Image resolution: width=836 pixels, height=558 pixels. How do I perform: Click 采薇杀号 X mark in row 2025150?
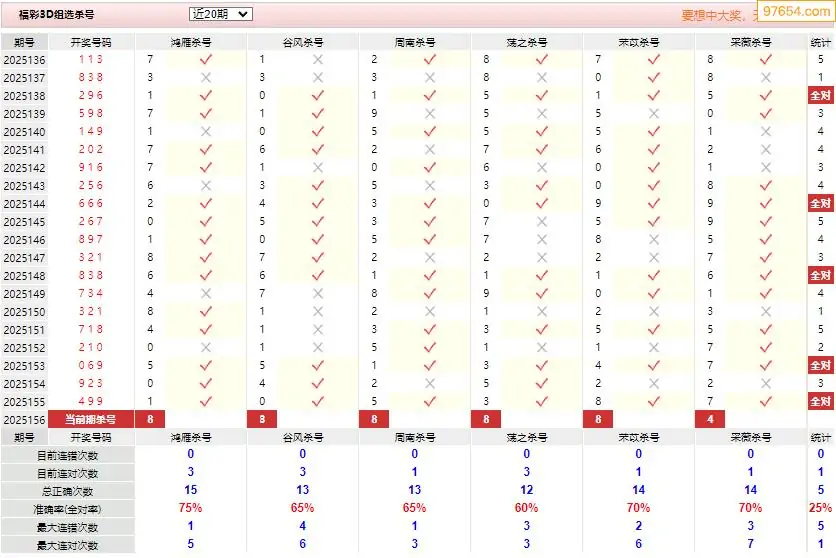tap(766, 312)
